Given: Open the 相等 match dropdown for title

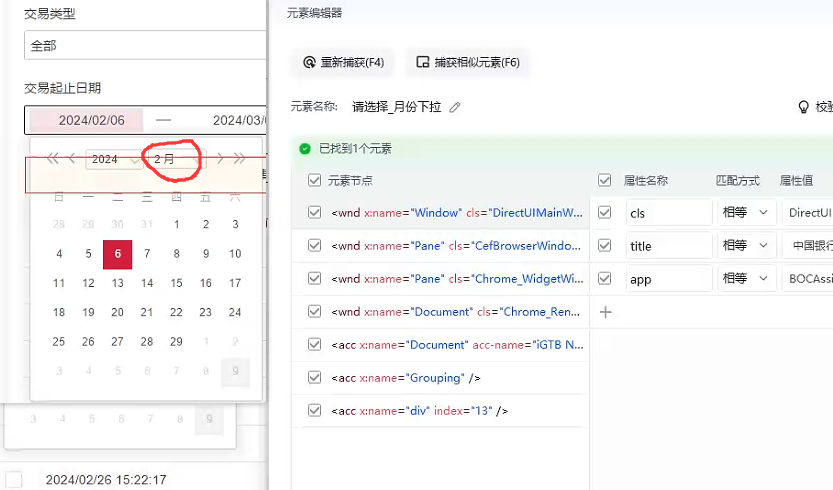Looking at the screenshot, I should click(x=746, y=246).
